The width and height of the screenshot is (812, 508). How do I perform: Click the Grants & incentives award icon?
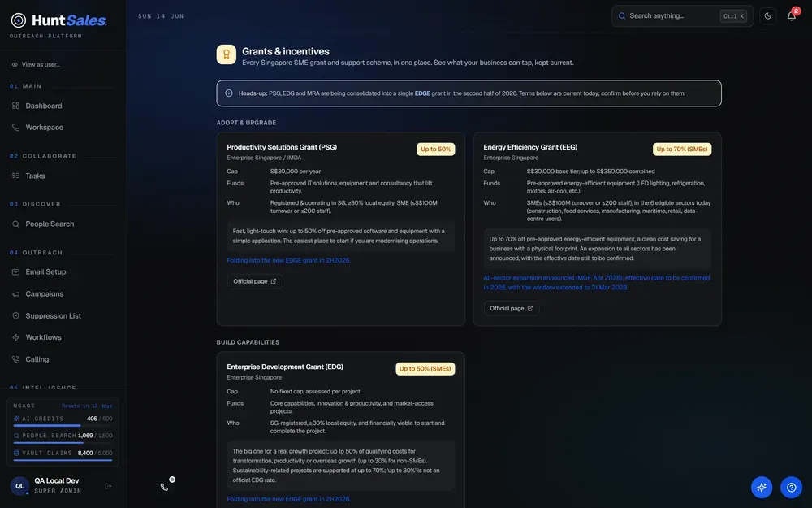pyautogui.click(x=227, y=54)
